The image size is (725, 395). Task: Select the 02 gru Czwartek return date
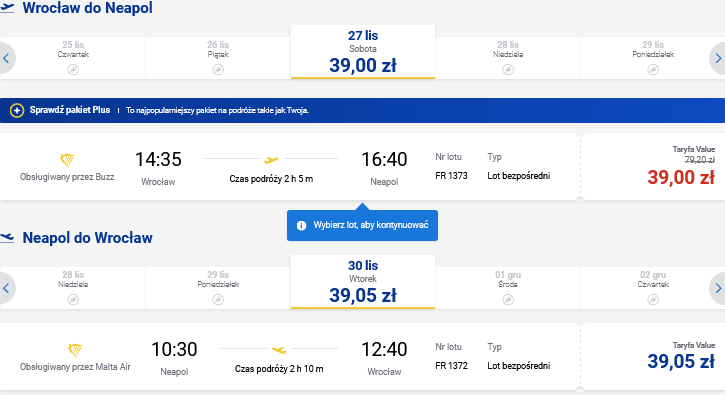(x=652, y=288)
